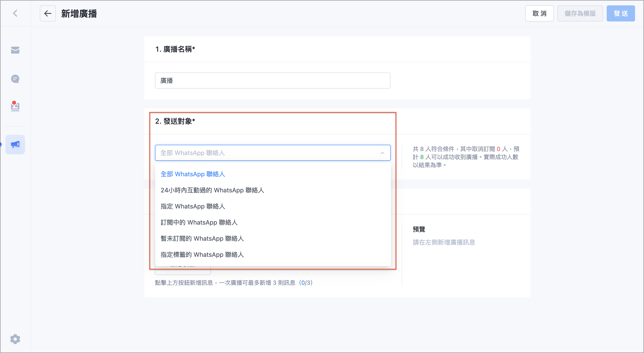The image size is (644, 353).
Task: Select option 暫未訂閱的 WhatsApp 聯絡人
Action: (273, 239)
